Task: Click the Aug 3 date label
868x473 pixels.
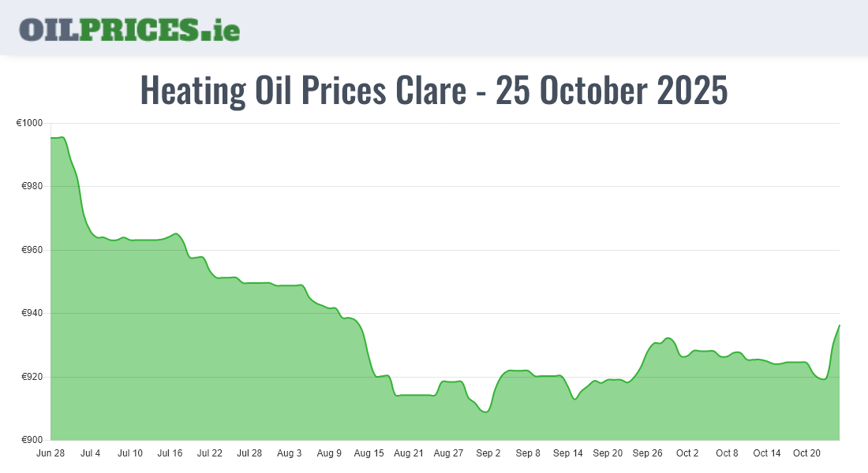Action: [290, 453]
